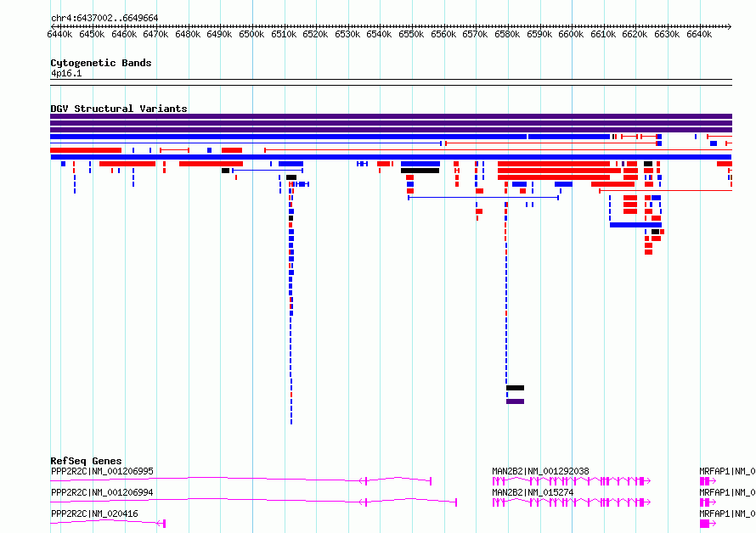Viewport: 756px width, 533px height.
Task: Click the small black variant bar near 6490k
Action: 226,171
